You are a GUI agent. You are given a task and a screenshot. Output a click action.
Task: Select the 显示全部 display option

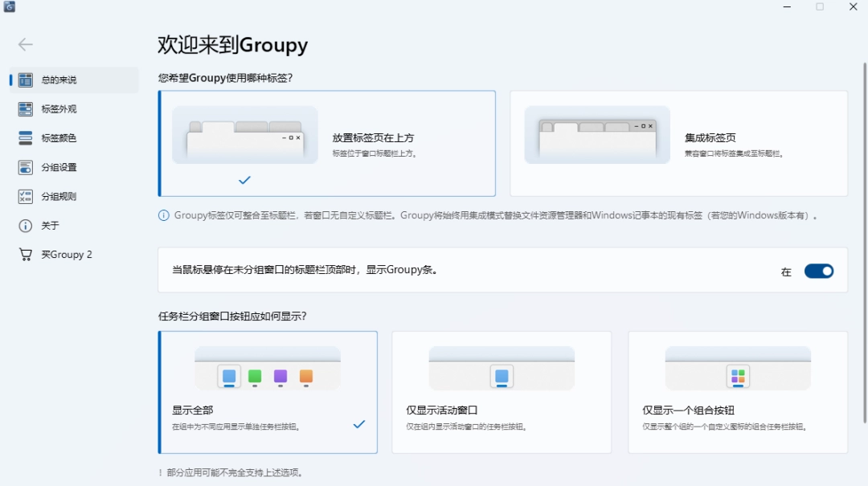(268, 392)
